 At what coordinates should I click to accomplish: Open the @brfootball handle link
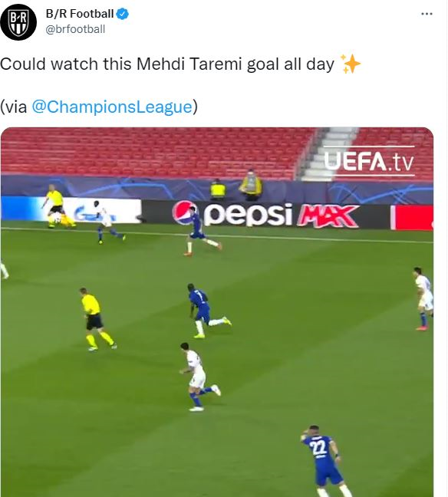(x=75, y=29)
